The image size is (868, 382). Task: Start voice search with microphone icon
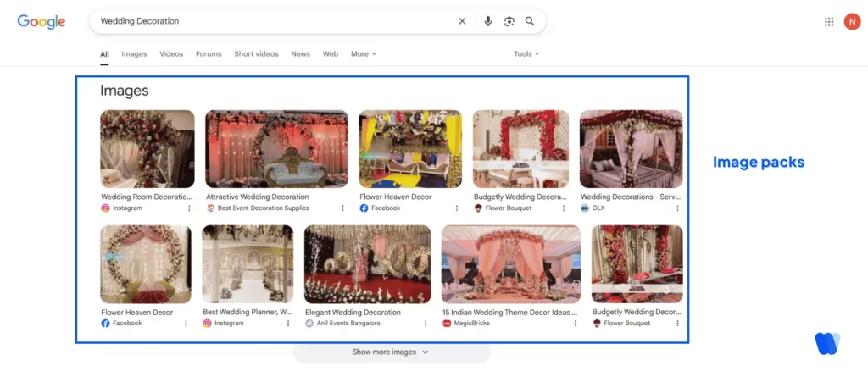point(487,21)
